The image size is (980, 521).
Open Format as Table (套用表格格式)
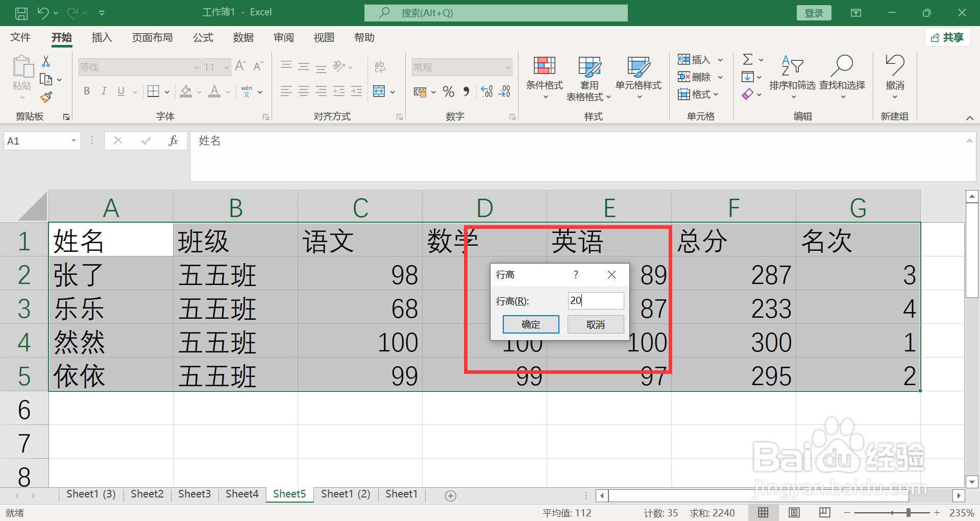[589, 79]
